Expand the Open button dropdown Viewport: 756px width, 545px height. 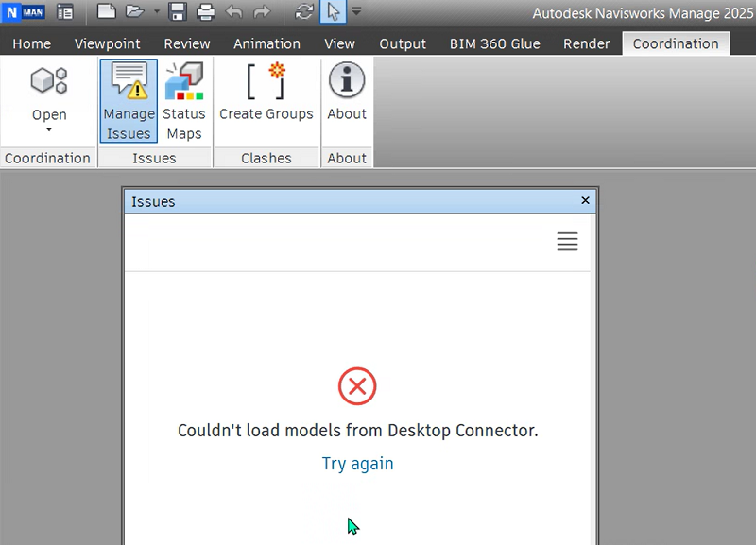pyautogui.click(x=48, y=130)
